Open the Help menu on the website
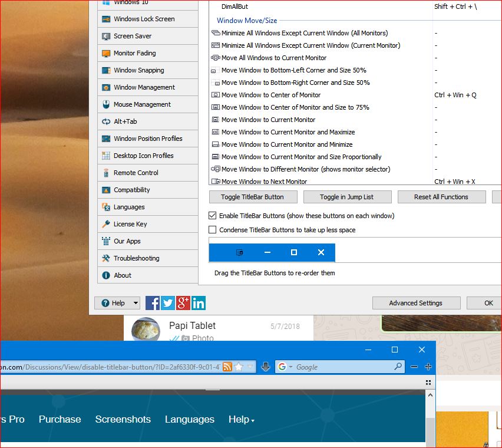Image resolution: width=502 pixels, height=448 pixels. point(241,420)
